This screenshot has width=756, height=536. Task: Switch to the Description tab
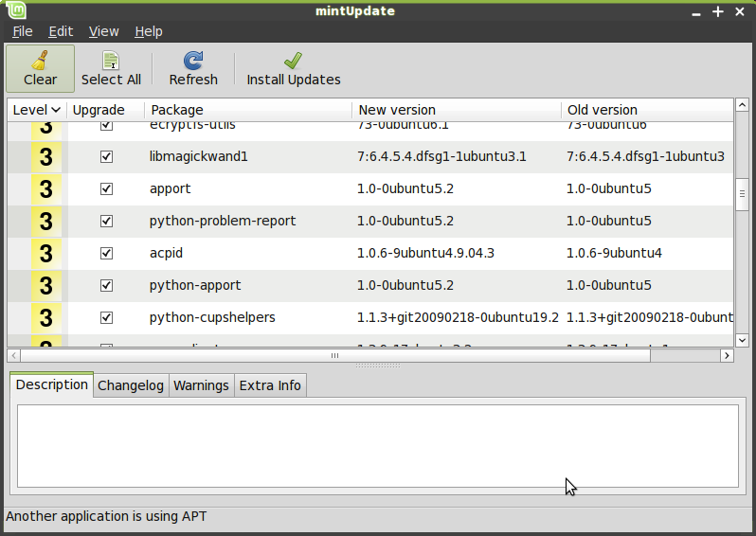tap(51, 384)
